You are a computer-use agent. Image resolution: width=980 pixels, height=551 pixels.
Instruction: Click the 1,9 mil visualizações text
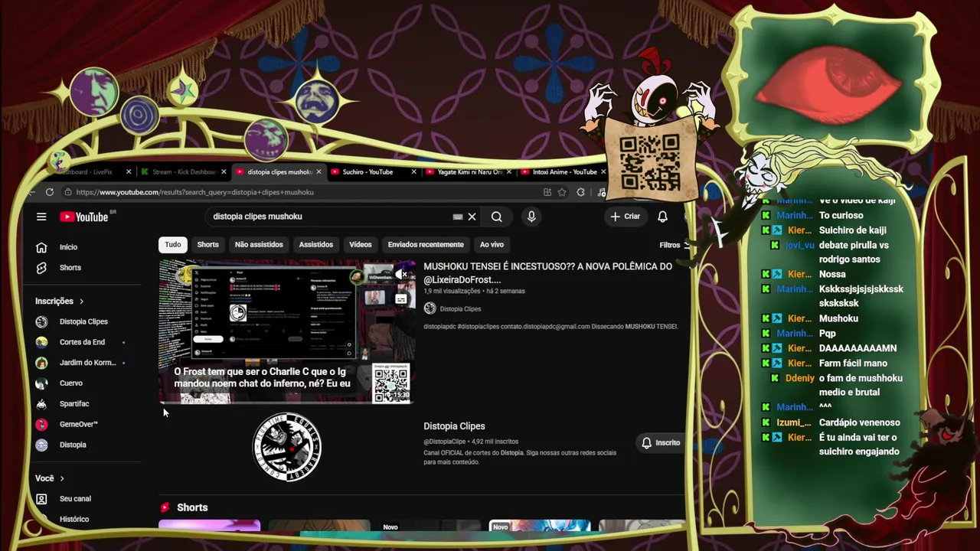[452, 292]
